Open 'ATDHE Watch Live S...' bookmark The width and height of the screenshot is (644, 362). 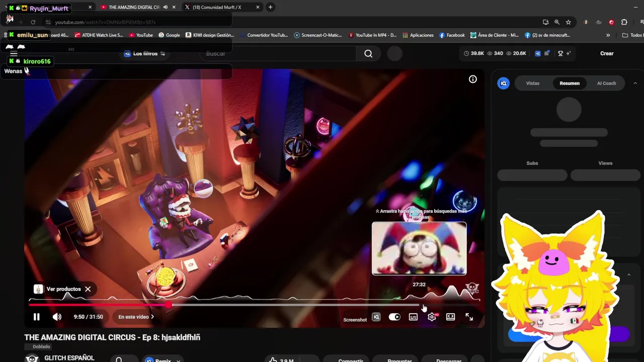click(x=99, y=35)
